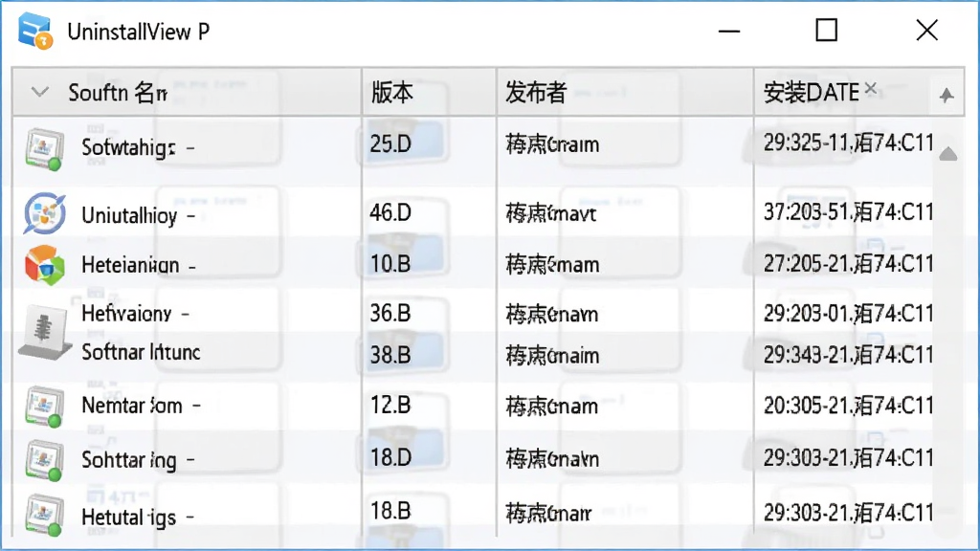Click version cell 12.B
The image size is (980, 551).
tap(390, 406)
